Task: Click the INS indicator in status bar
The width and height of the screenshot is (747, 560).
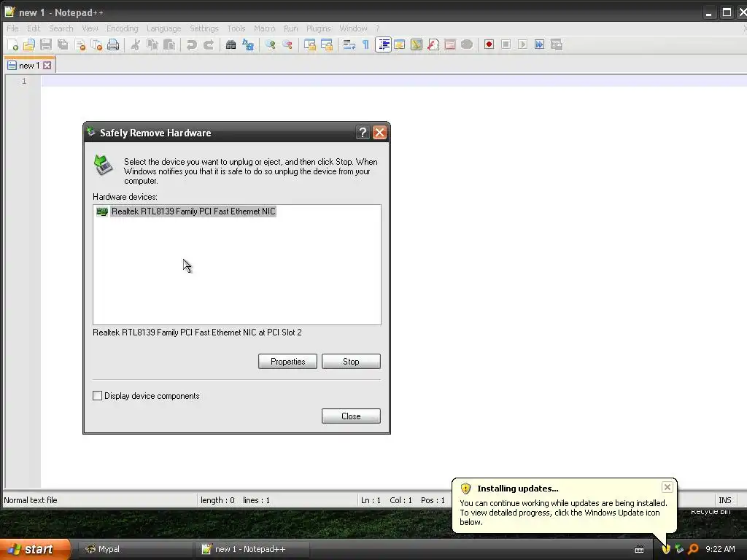Action: [x=724, y=500]
